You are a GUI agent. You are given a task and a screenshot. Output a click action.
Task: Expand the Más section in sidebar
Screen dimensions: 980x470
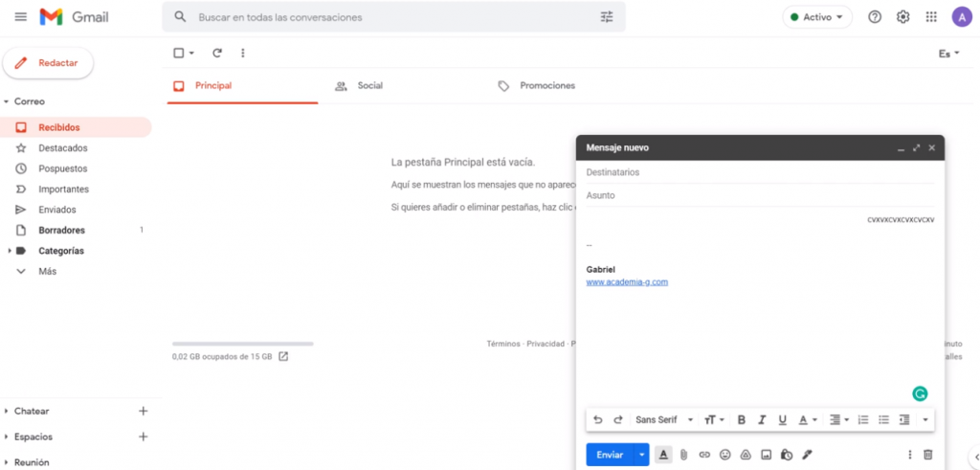(x=47, y=271)
